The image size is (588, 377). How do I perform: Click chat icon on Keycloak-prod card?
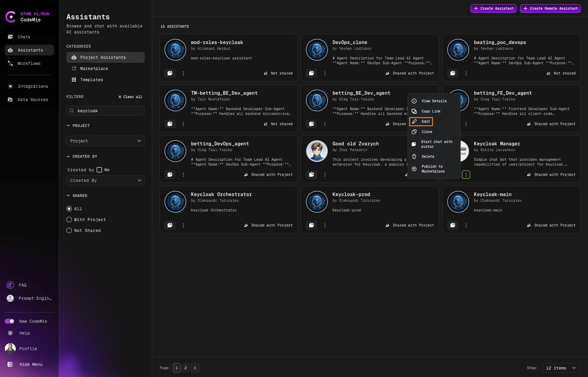click(312, 225)
